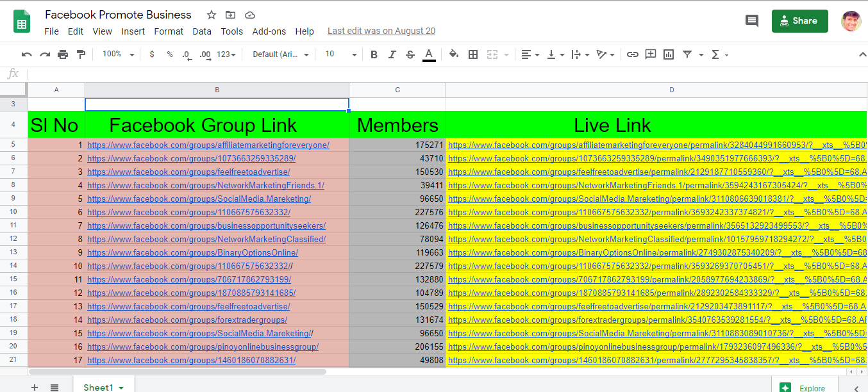The width and height of the screenshot is (868, 392).
Task: Apply strikethrough formatting
Action: point(410,54)
